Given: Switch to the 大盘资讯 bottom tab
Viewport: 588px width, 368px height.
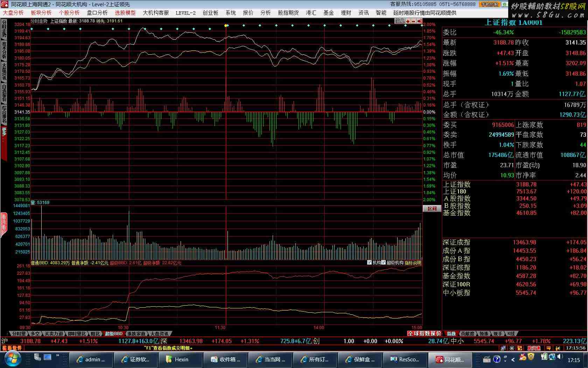Looking at the screenshot, I should pos(160,334).
